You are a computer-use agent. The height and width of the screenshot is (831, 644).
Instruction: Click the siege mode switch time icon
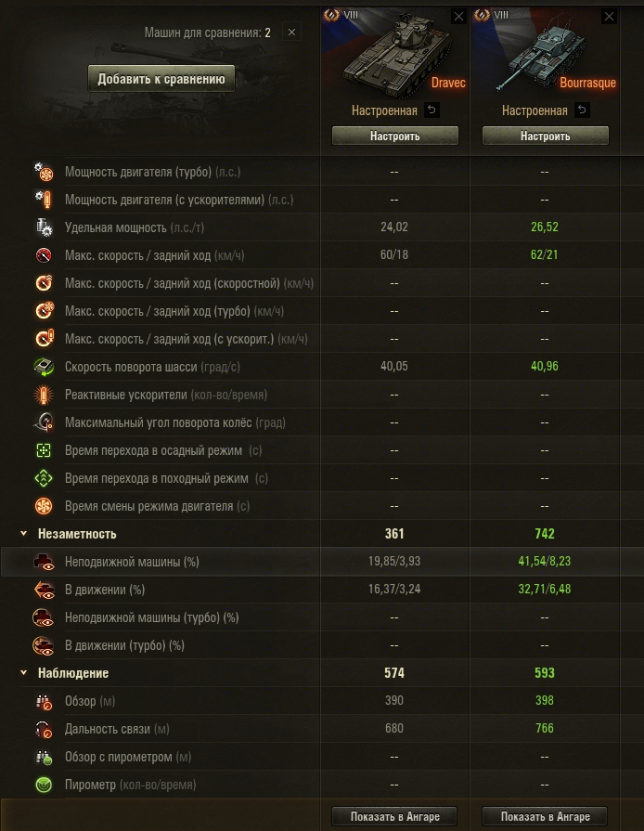tap(44, 450)
